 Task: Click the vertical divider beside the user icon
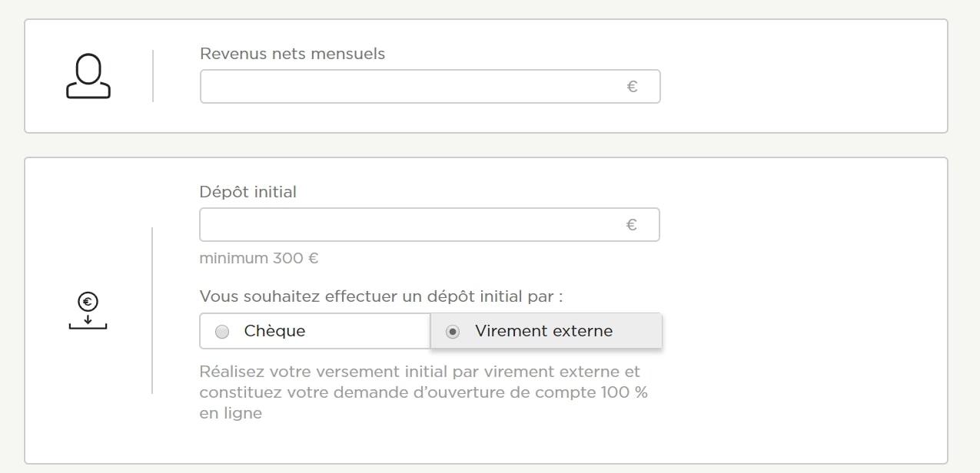[153, 76]
